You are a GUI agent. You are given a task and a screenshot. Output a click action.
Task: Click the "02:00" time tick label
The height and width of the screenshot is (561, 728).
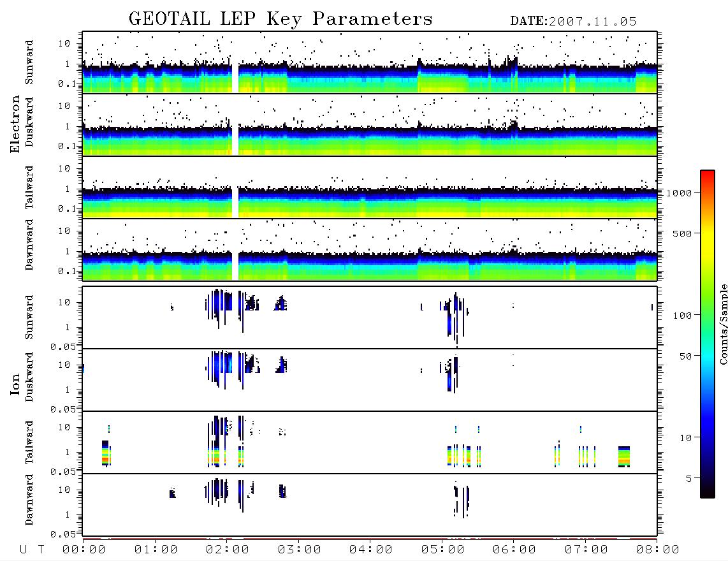pyautogui.click(x=228, y=550)
